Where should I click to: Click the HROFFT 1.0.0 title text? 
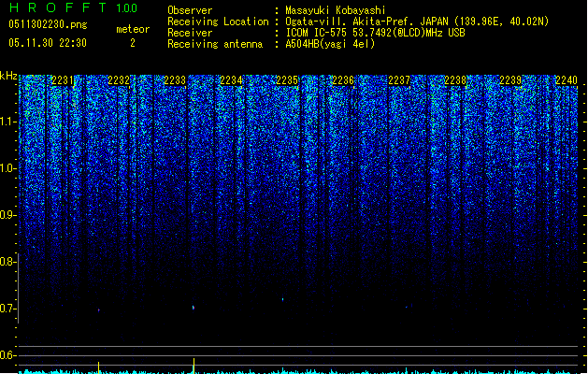(74, 7)
